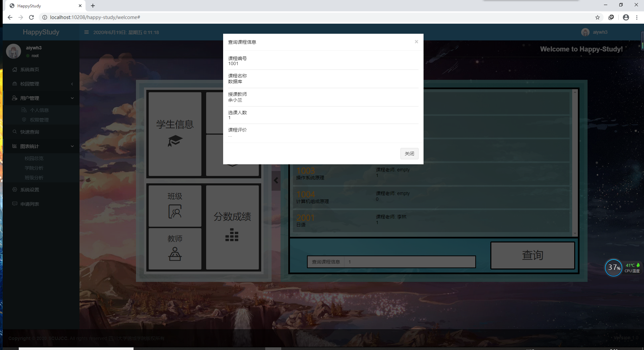Viewport: 644px width, 350px height.
Task: Select the 学生信息 tile
Action: click(175, 134)
